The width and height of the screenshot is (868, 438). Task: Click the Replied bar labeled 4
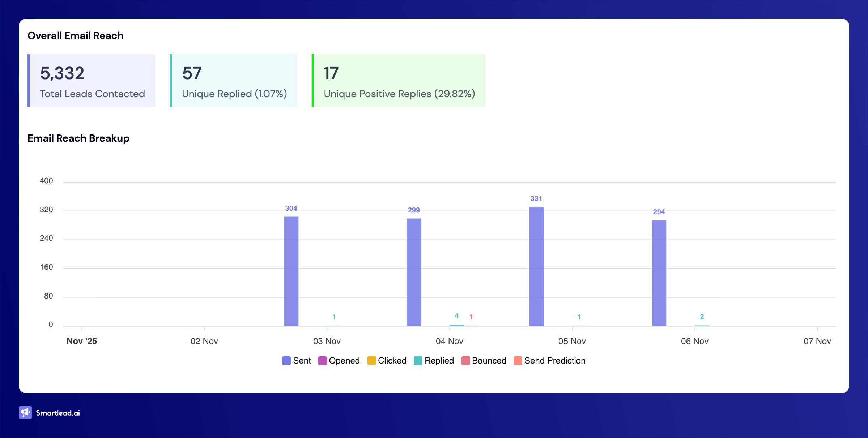click(456, 325)
